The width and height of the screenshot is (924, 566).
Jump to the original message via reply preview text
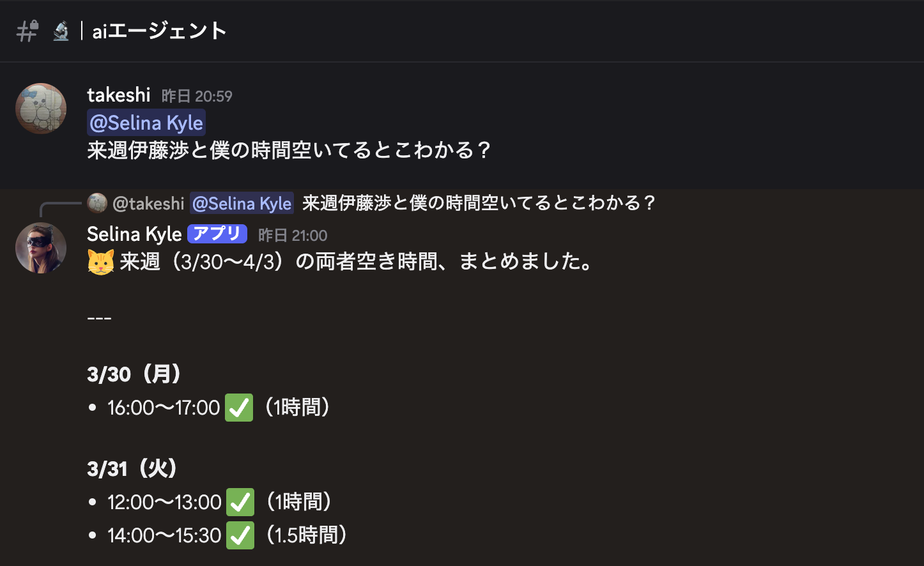tap(479, 203)
